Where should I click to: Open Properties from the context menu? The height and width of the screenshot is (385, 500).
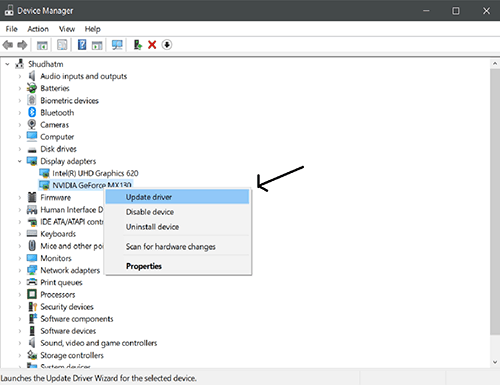[x=177, y=266]
